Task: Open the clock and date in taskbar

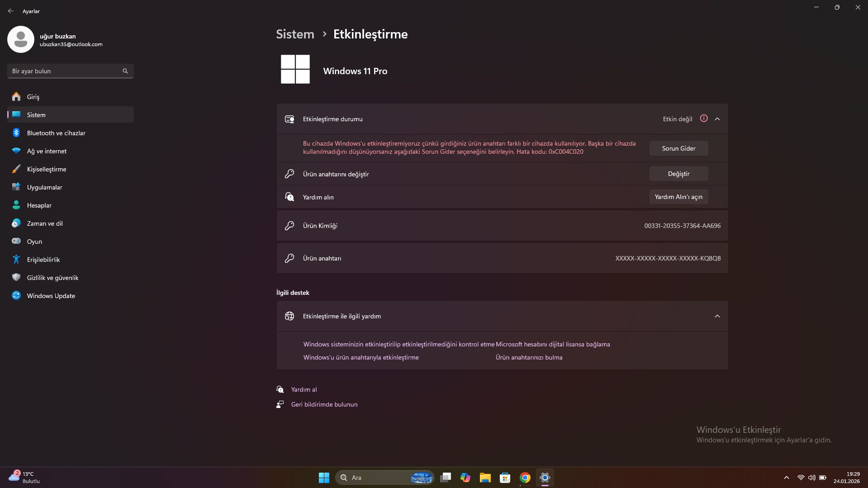Action: (847, 478)
